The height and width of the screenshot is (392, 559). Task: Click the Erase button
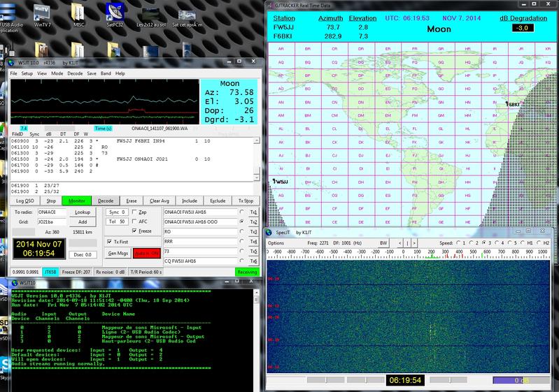[132, 201]
